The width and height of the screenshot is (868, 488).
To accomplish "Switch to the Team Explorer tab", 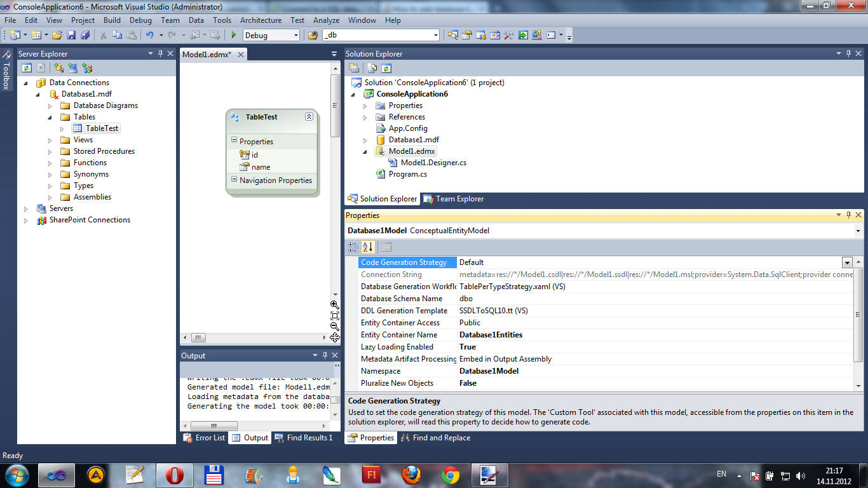I will point(454,199).
